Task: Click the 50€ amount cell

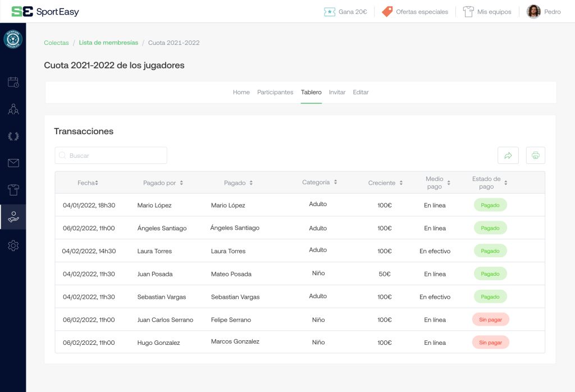Action: [x=384, y=274]
